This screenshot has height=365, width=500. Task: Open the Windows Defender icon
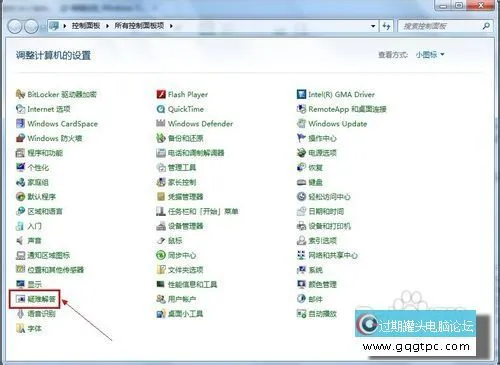(161, 123)
